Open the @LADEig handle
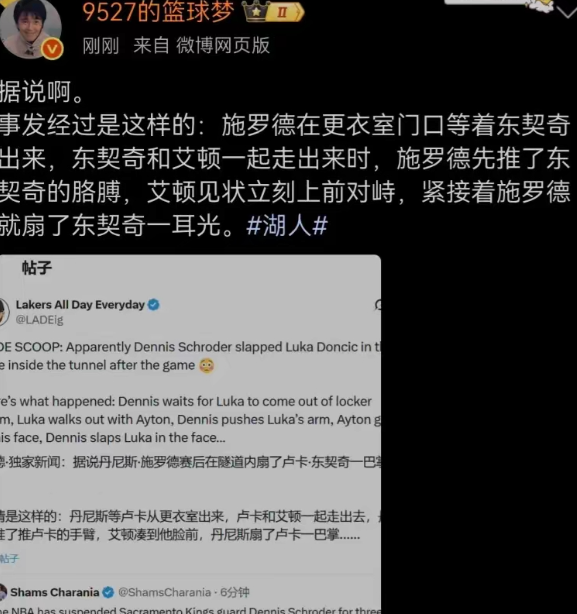 pyautogui.click(x=39, y=320)
